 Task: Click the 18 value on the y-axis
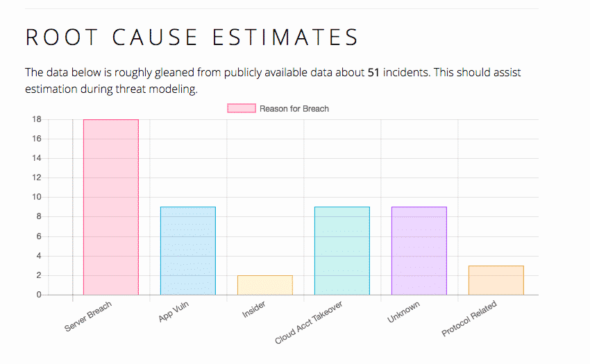[x=37, y=119]
